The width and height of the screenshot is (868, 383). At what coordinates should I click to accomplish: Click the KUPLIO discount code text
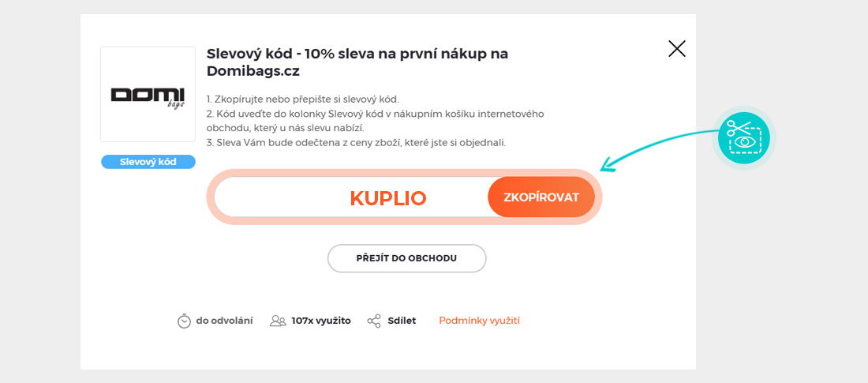click(x=387, y=197)
